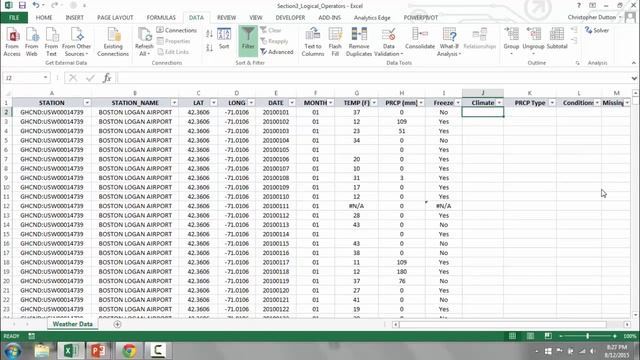This screenshot has width=640, height=360.
Task: Click the Reapply filter button
Action: tap(275, 41)
